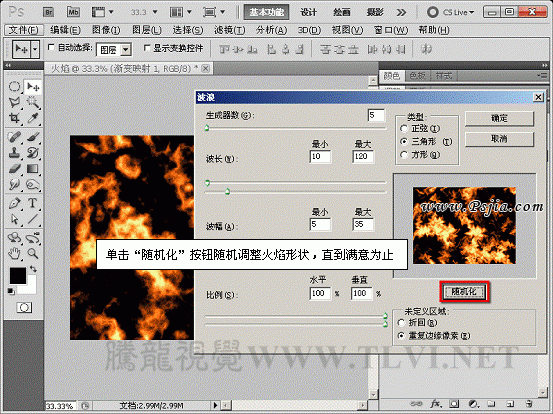The width and height of the screenshot is (553, 414).
Task: Choose the Sine (正弦) wave type
Action: [405, 129]
